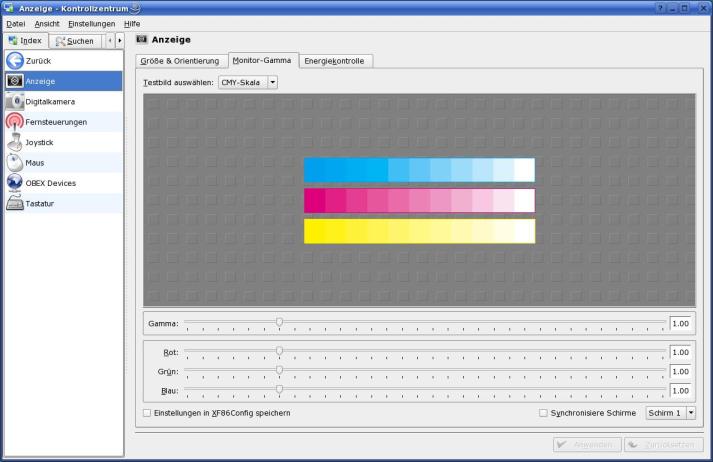Screen dimensions: 713x462
Task: Enable Einstellungen in XF86Config speichern checkbox
Action: (x=147, y=413)
